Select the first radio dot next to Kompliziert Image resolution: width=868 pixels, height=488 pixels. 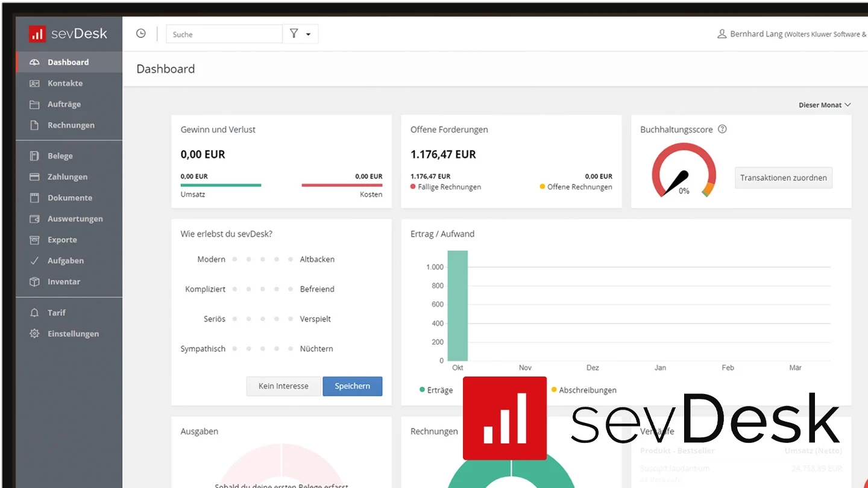point(234,289)
